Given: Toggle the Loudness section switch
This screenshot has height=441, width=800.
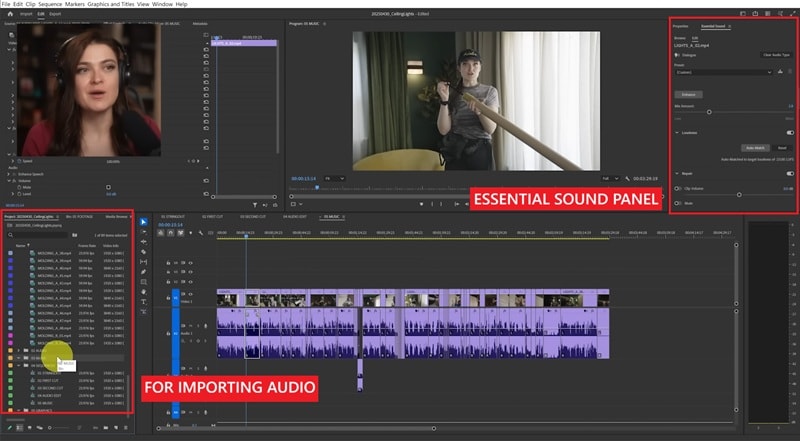Looking at the screenshot, I should pos(790,133).
